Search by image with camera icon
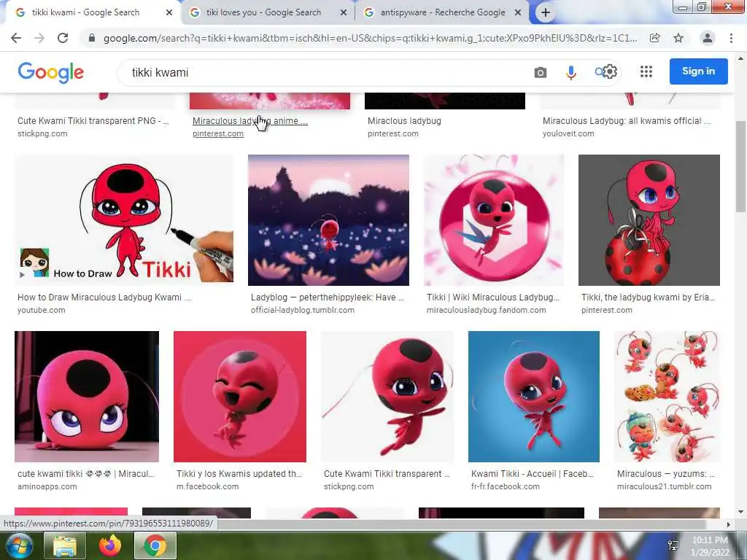Screen dimensions: 747x560 pos(541,72)
